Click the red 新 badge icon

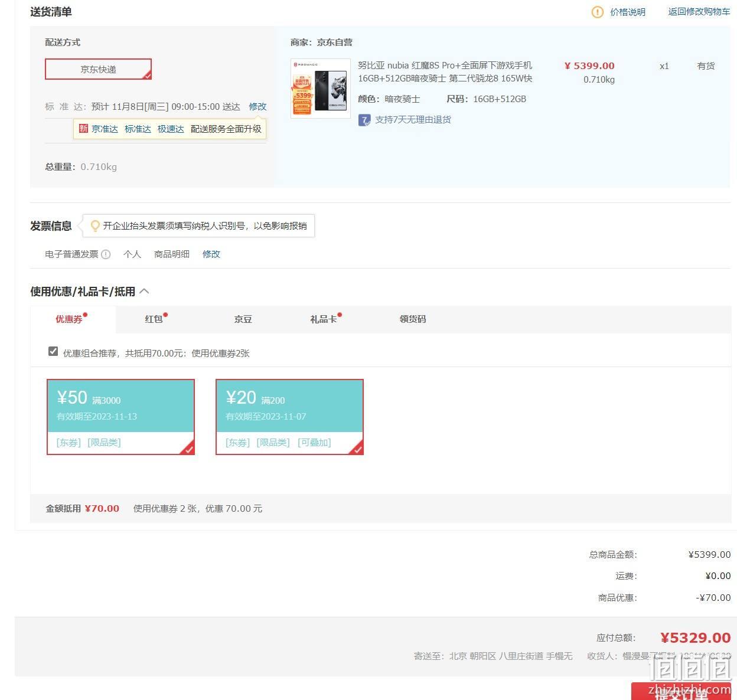pos(83,128)
